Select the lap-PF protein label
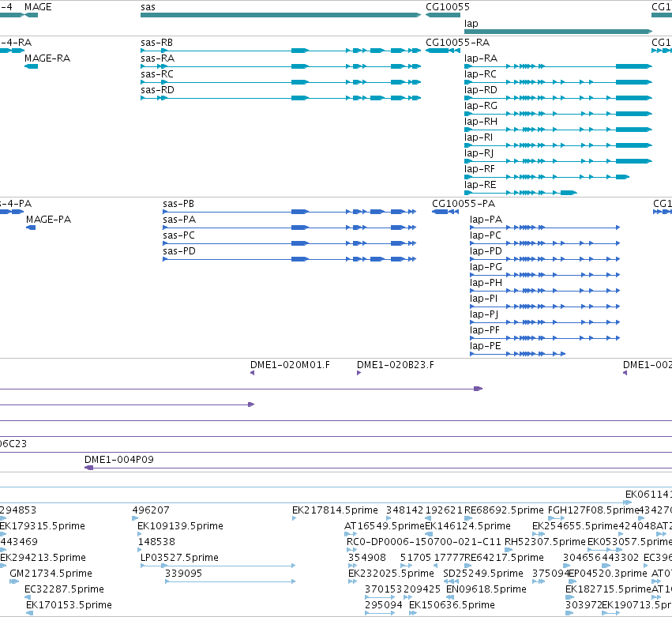The image size is (672, 617). pos(485,330)
